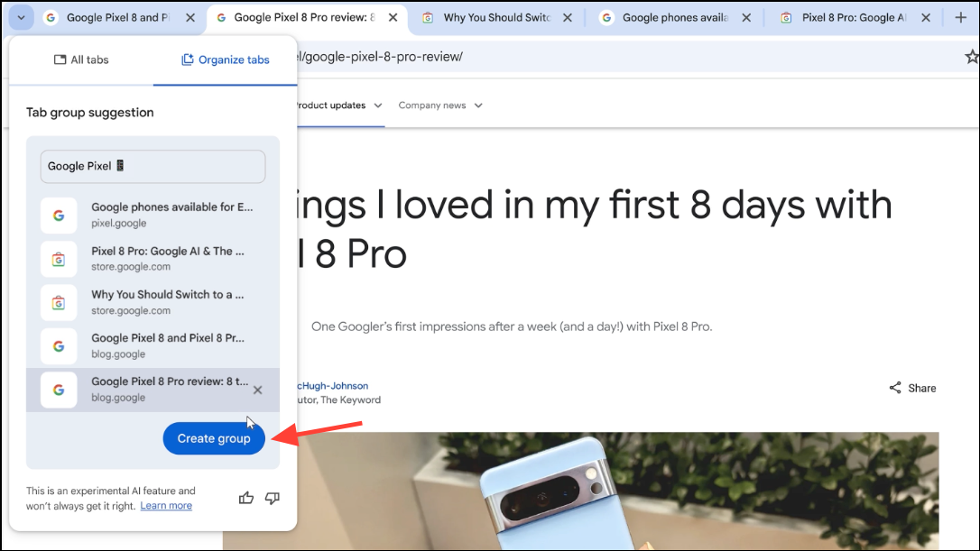Close the 'Google Pixel 8 Pro review' tab
This screenshot has height=551, width=980.
393,17
